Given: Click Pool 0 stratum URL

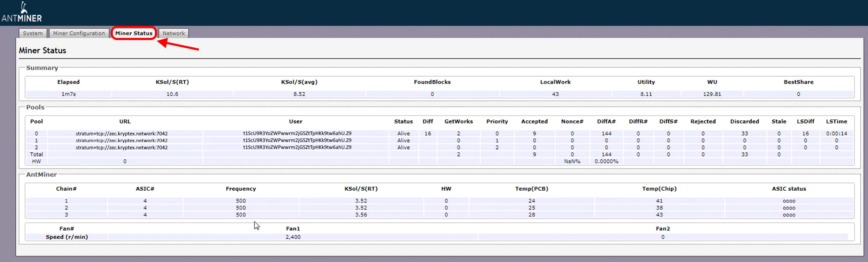Looking at the screenshot, I should pyautogui.click(x=122, y=134).
